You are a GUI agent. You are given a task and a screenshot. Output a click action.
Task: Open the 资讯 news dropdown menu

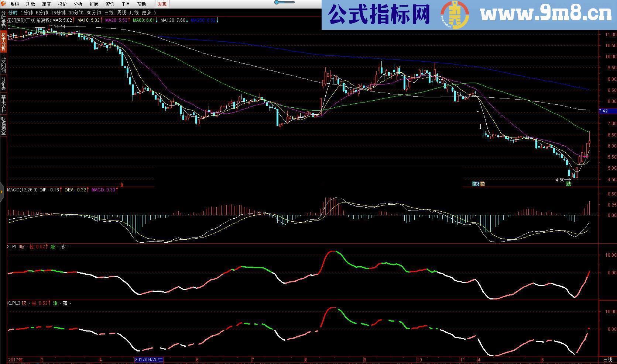pos(109,4)
